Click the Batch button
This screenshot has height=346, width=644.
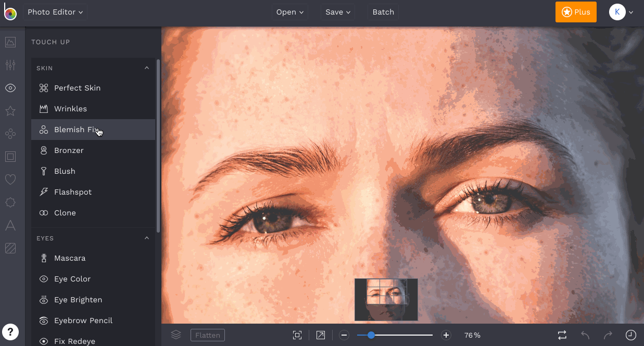pyautogui.click(x=383, y=12)
